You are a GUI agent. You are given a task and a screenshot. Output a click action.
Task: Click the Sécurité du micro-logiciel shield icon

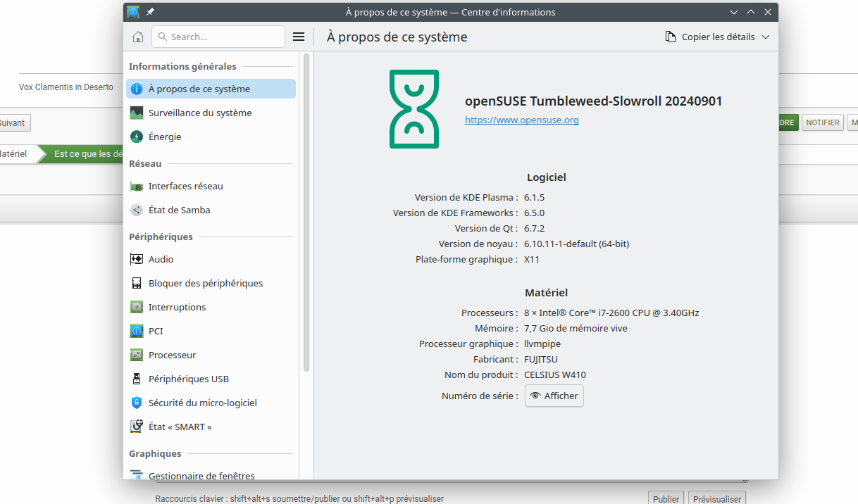tap(137, 403)
